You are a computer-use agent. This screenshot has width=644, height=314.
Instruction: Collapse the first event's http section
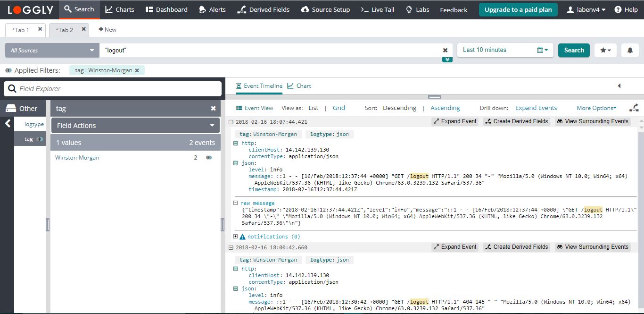point(236,143)
